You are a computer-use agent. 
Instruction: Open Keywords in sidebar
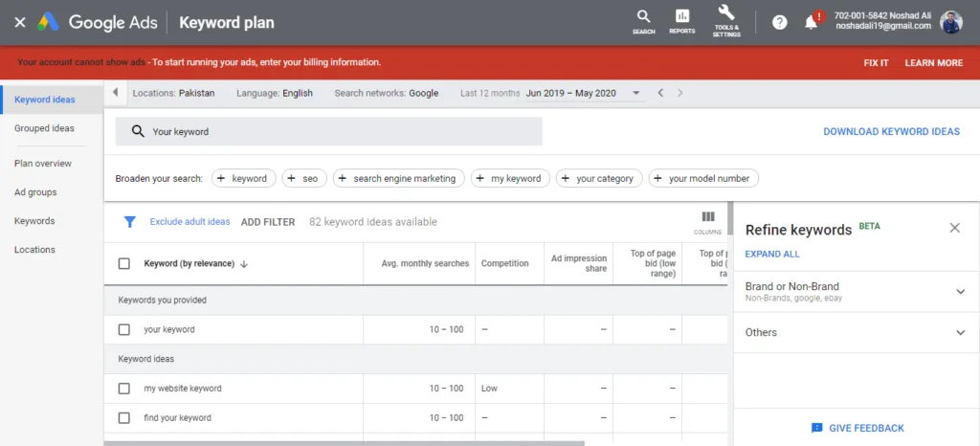click(x=34, y=220)
